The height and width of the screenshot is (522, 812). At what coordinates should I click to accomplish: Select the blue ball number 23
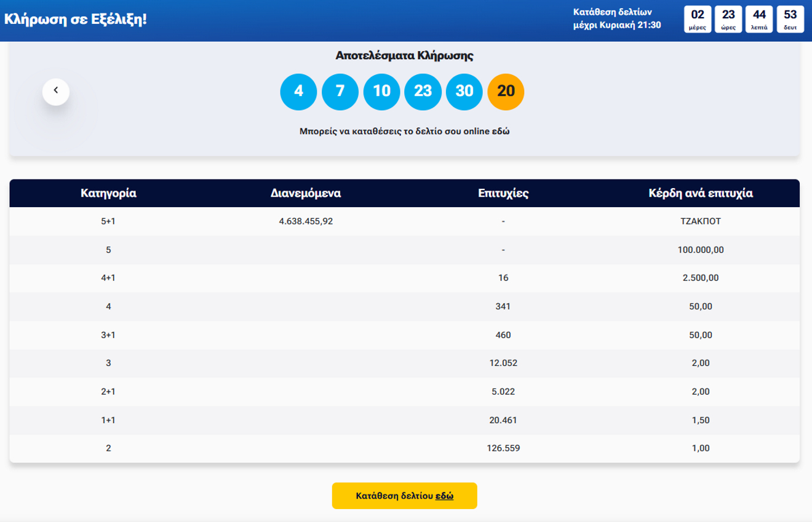tap(423, 91)
